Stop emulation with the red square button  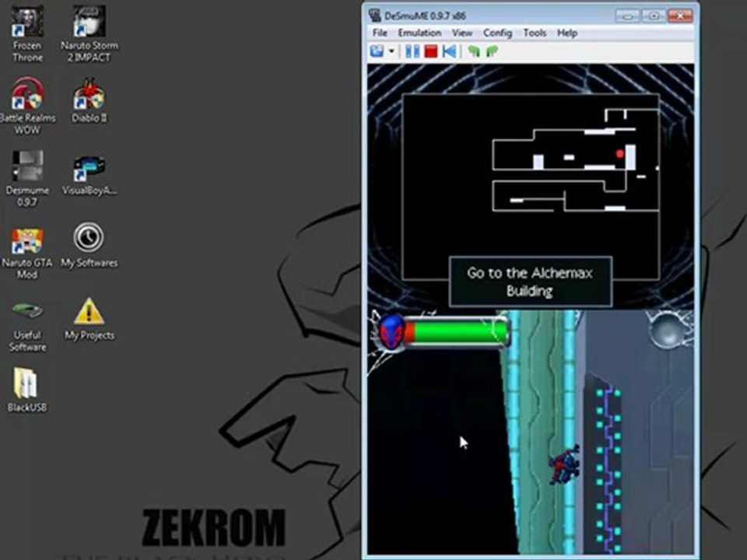pos(430,51)
